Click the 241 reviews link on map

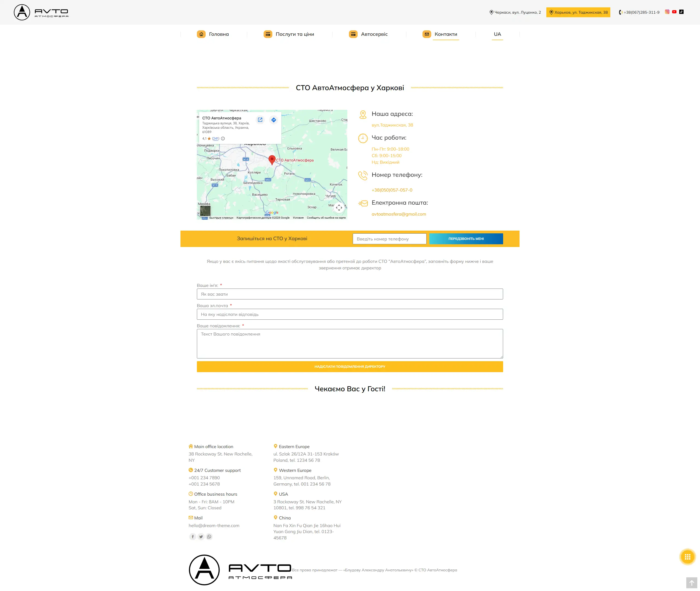tap(215, 138)
